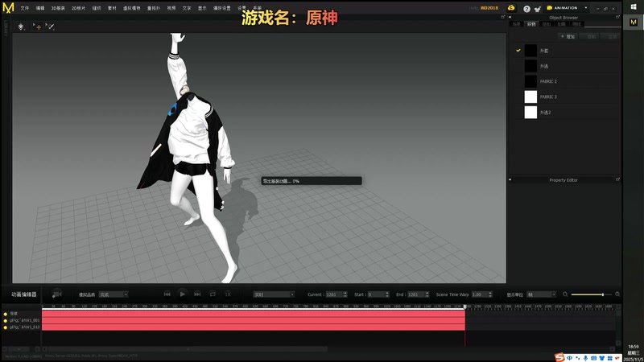Click the FABRIC 3 label
The image size is (644, 362).
coord(548,97)
